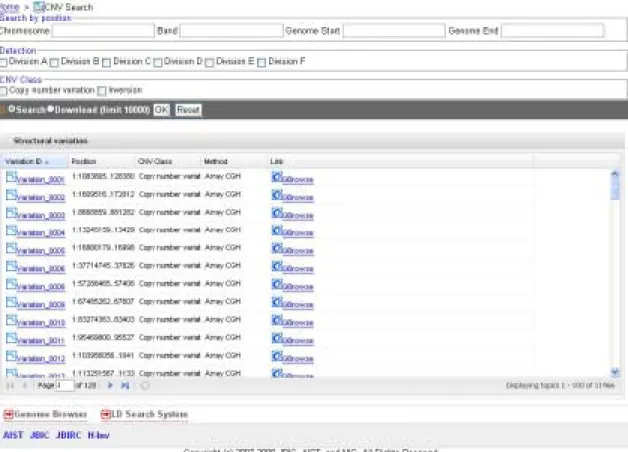This screenshot has height=452, width=628.
Task: Sort by Variation ID column header
Action: (x=34, y=161)
